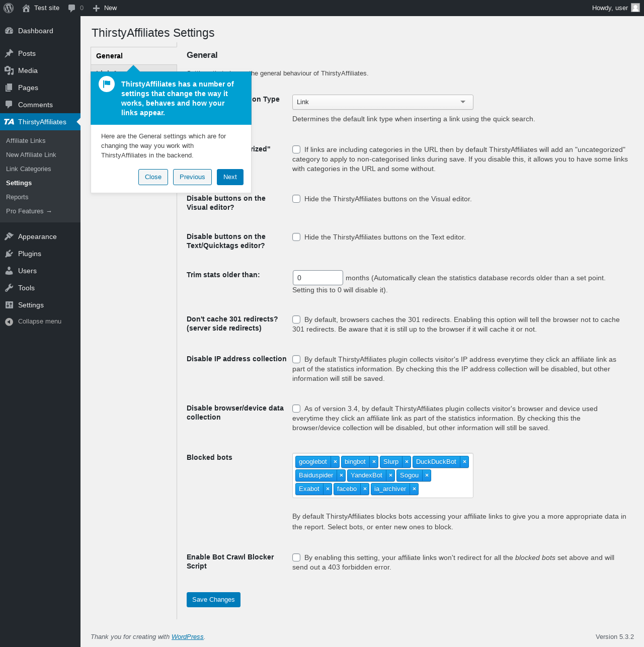Click the Plugins plug icon
This screenshot has height=647, width=644.
pyautogui.click(x=9, y=254)
